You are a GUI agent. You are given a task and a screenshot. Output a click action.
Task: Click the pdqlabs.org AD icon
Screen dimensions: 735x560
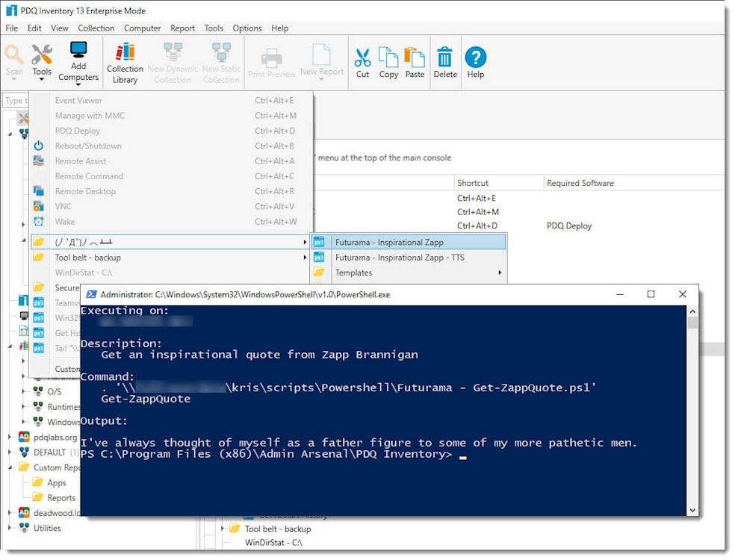click(24, 437)
